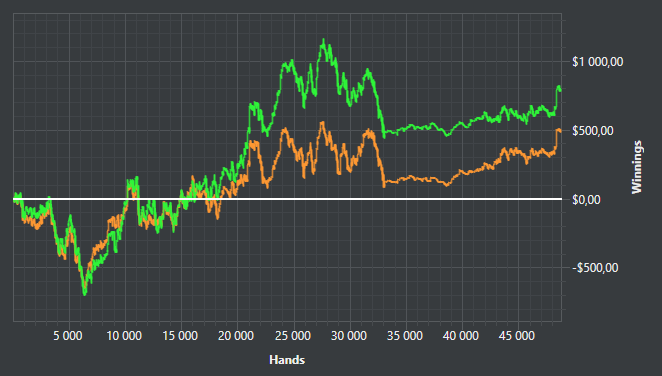
Task: Click the '10 000' hands axis label
Action: (124, 336)
